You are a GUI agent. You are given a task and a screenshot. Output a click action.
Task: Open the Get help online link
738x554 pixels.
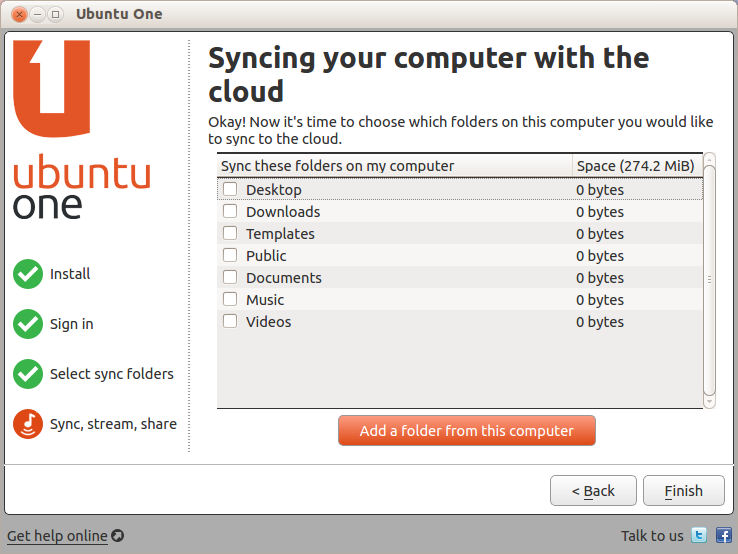57,536
